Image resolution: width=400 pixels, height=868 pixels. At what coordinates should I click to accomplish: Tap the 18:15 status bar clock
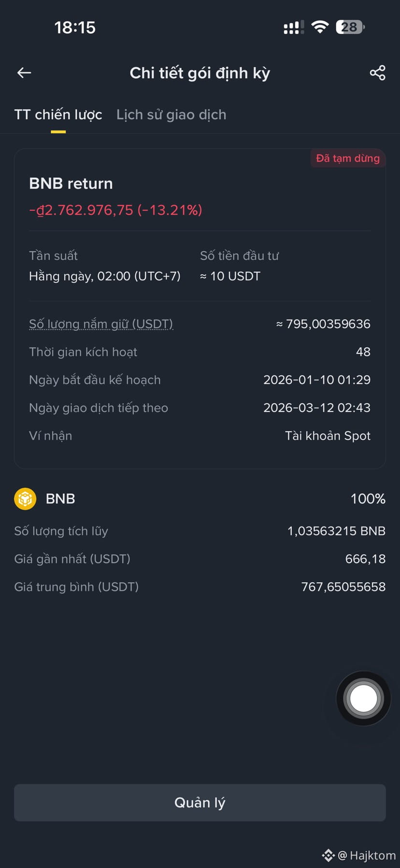click(75, 28)
